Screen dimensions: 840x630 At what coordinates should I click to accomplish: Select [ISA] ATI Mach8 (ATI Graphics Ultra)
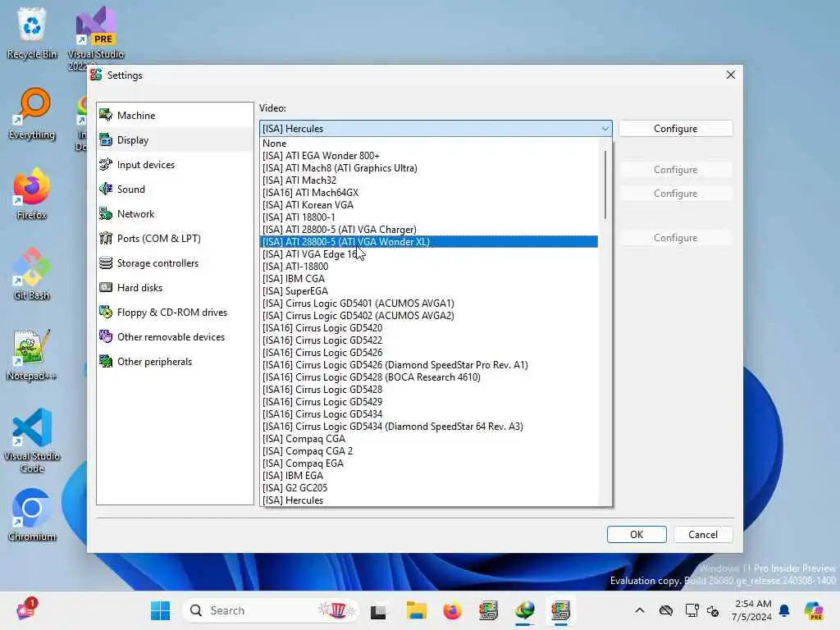click(429, 167)
